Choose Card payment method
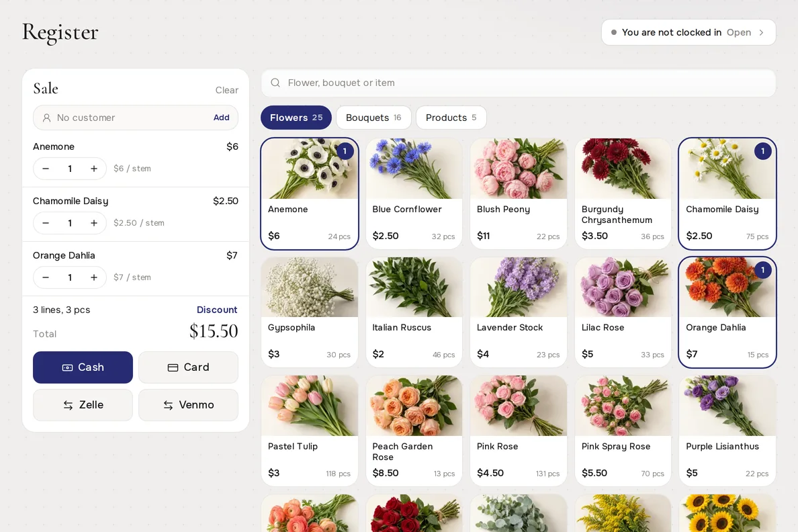Screen dimensions: 798x532 pos(188,367)
